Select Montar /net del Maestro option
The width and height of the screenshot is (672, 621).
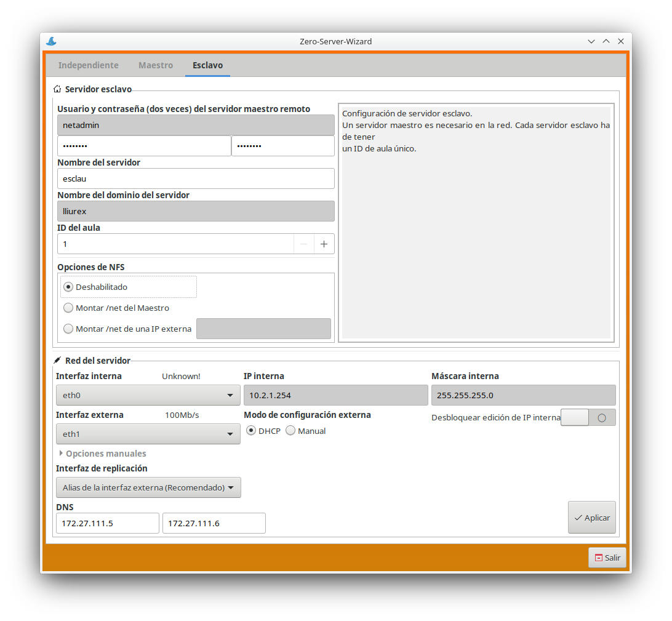tap(69, 308)
